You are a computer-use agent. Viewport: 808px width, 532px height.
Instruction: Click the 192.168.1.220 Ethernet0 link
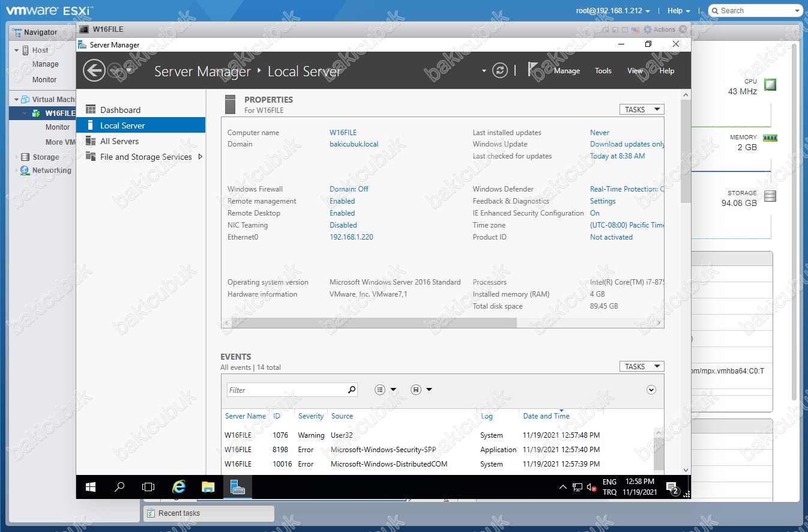pos(351,237)
